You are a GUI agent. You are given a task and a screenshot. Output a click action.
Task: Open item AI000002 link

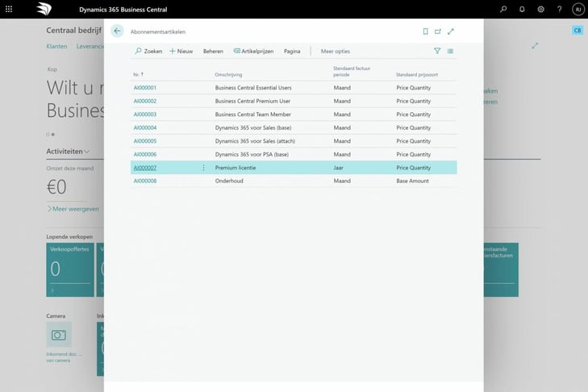[144, 101]
